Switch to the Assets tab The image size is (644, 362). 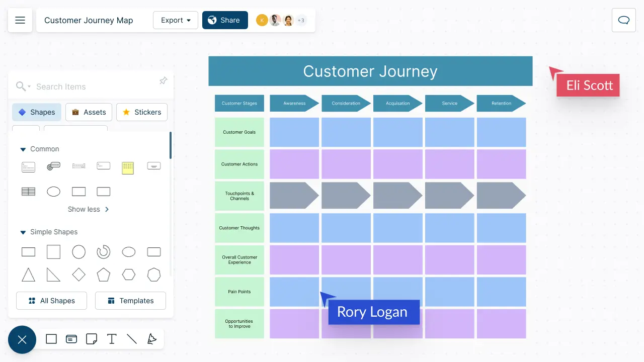point(89,112)
